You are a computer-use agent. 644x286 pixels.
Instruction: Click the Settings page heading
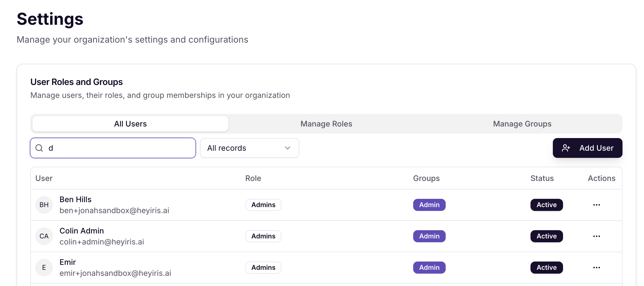50,19
